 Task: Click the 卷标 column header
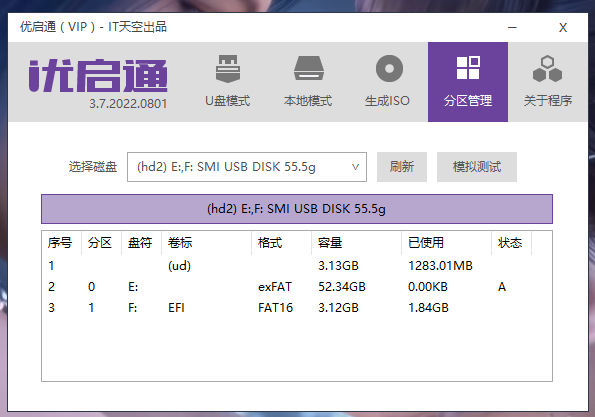point(206,243)
